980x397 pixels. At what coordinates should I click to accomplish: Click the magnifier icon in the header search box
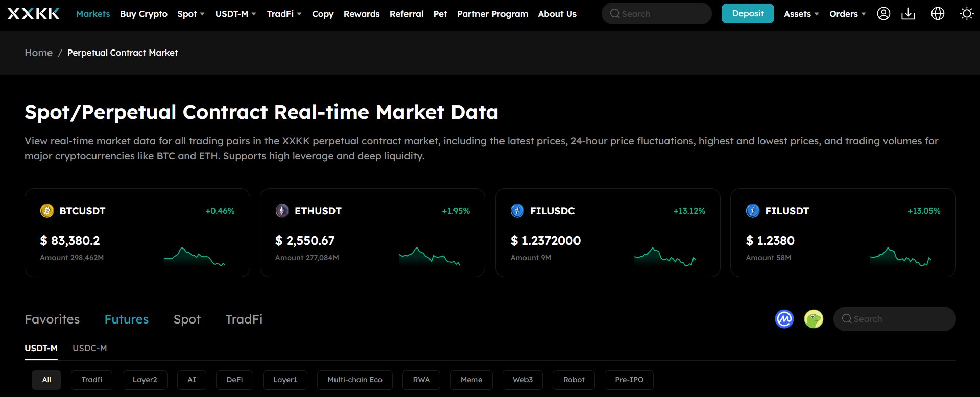pyautogui.click(x=615, y=14)
